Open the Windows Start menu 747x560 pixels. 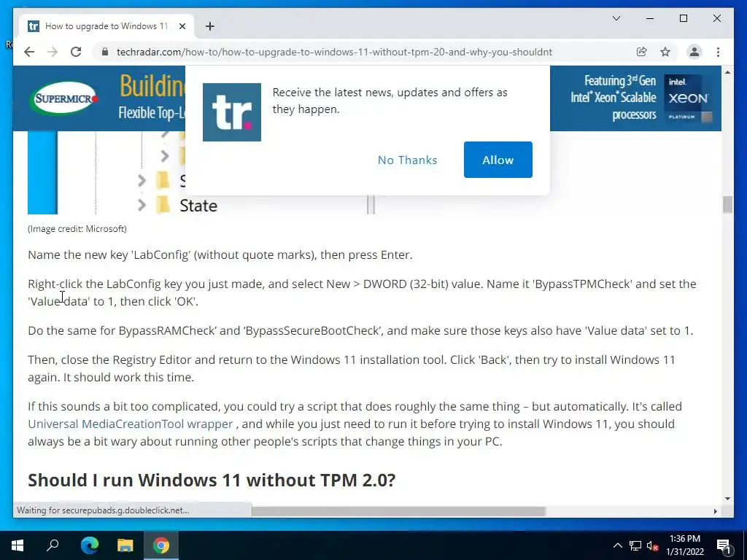pyautogui.click(x=18, y=545)
